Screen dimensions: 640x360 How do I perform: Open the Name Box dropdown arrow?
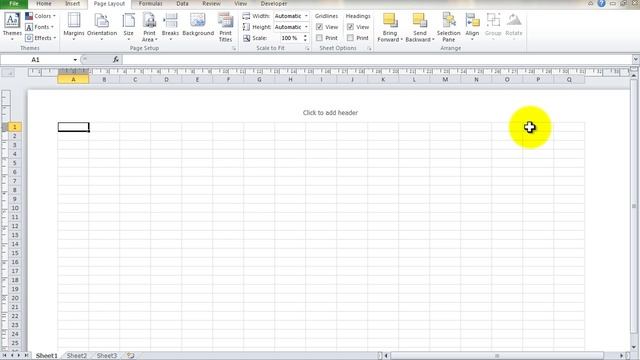[75, 60]
